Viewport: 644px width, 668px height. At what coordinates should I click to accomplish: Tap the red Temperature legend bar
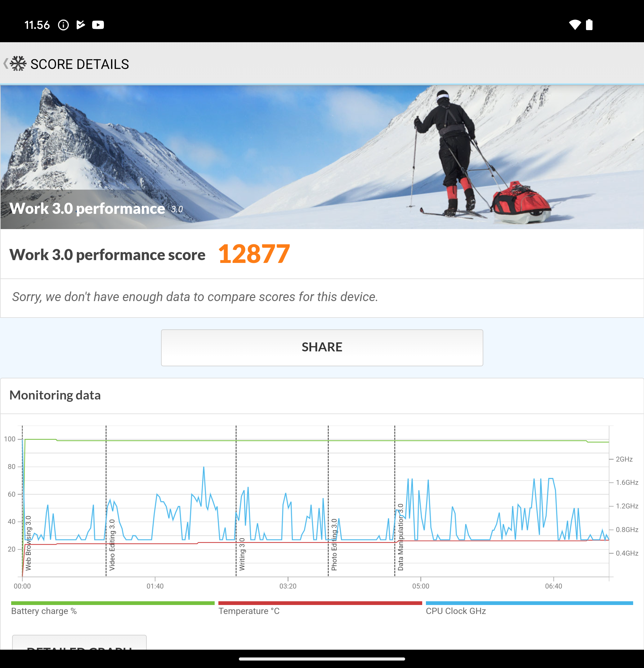(320, 603)
